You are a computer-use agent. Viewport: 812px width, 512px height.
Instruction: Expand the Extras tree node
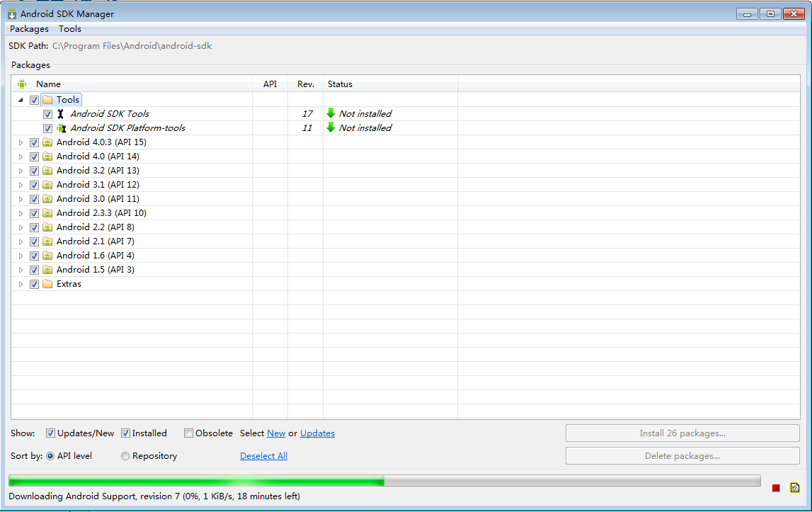point(21,284)
